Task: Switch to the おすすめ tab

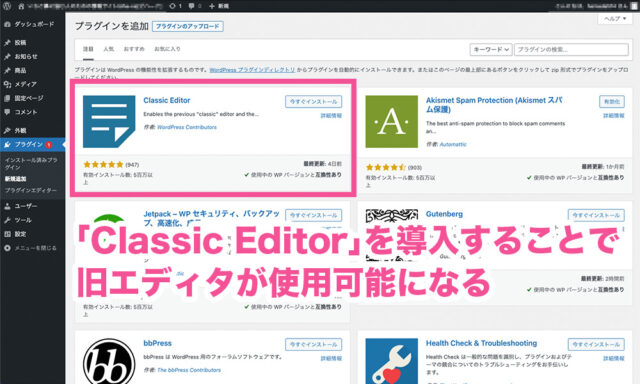Action: (134, 49)
